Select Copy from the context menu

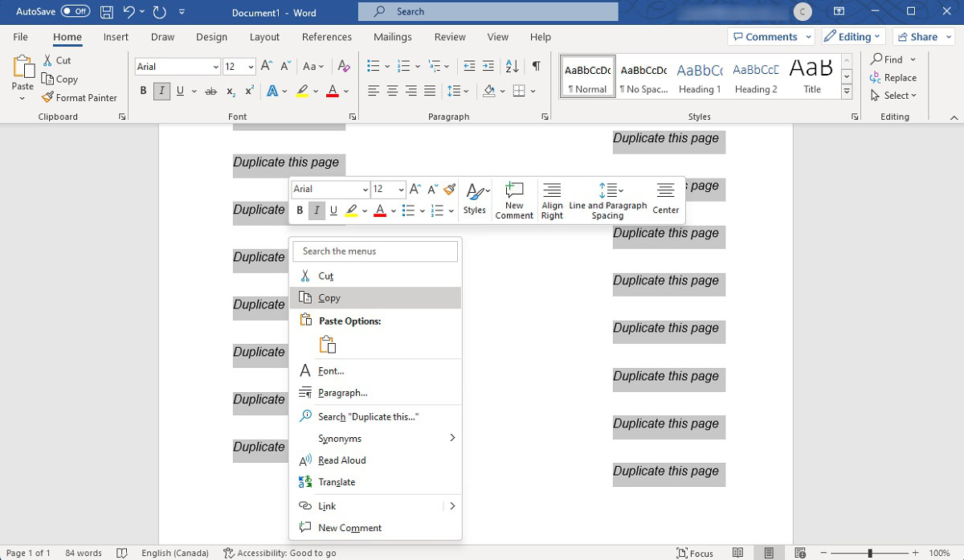[329, 298]
